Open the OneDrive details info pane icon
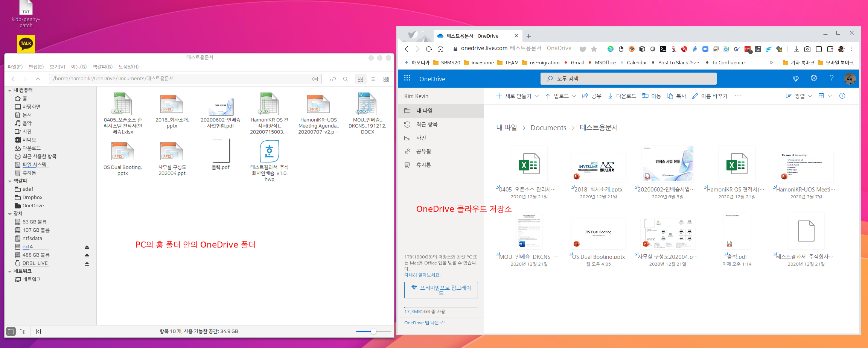Viewport: 868px width, 348px height. pyautogui.click(x=842, y=96)
